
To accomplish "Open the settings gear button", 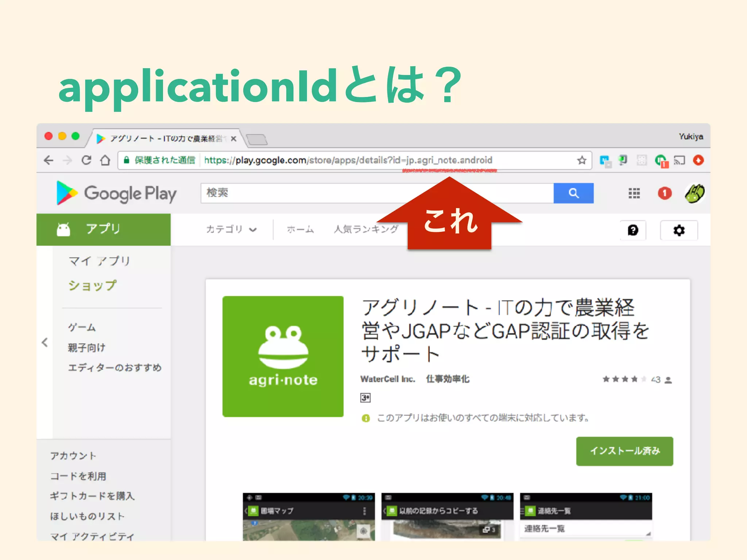I will click(679, 230).
